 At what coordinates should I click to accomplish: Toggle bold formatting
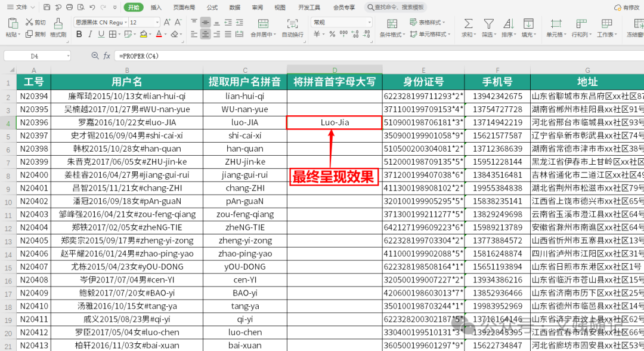(79, 34)
